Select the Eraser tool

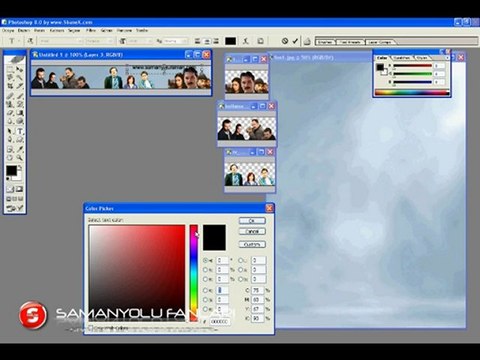[10, 112]
